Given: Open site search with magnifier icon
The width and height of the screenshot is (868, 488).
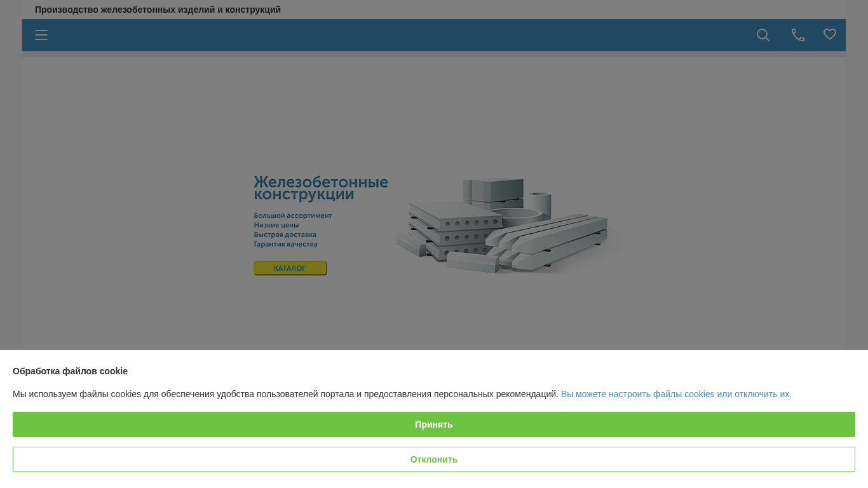Looking at the screenshot, I should 763,35.
